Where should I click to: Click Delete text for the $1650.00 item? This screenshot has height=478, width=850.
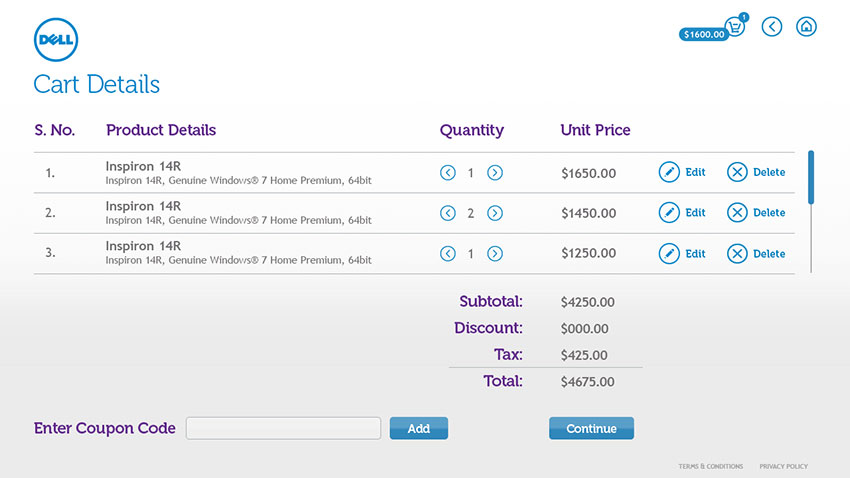click(x=769, y=172)
